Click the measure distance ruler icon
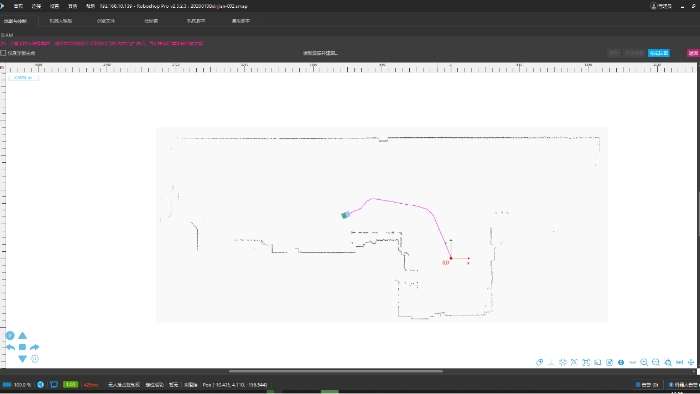This screenshot has width=700, height=394. 679,362
